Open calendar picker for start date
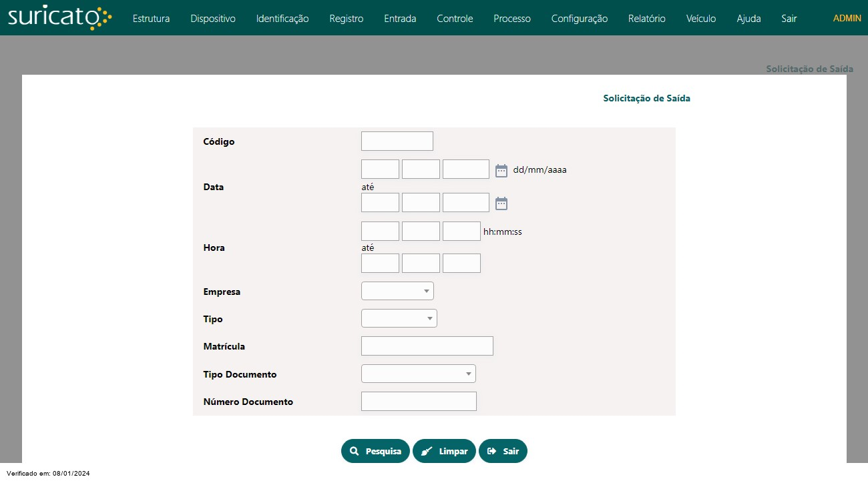The image size is (868, 483). click(501, 170)
